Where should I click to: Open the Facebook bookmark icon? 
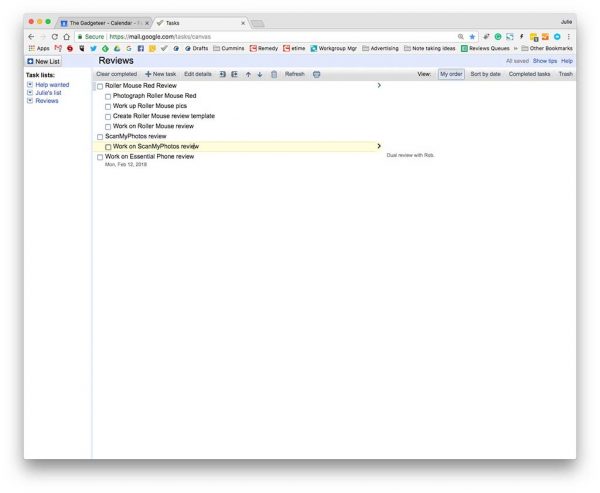click(141, 48)
